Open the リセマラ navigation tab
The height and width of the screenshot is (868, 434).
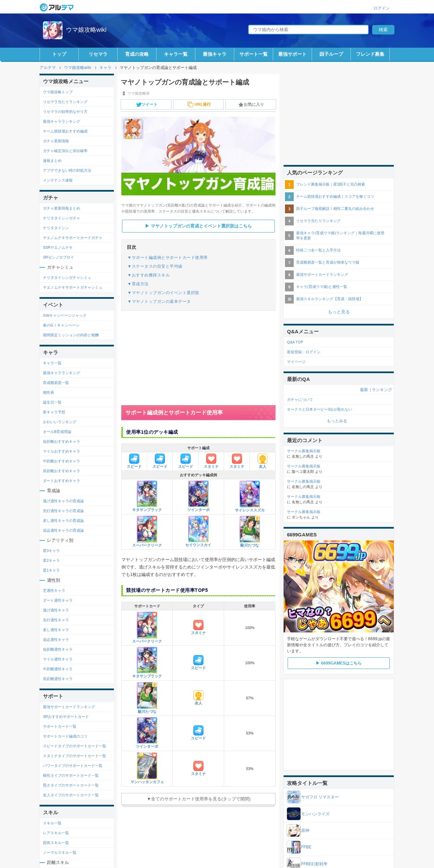click(x=98, y=54)
